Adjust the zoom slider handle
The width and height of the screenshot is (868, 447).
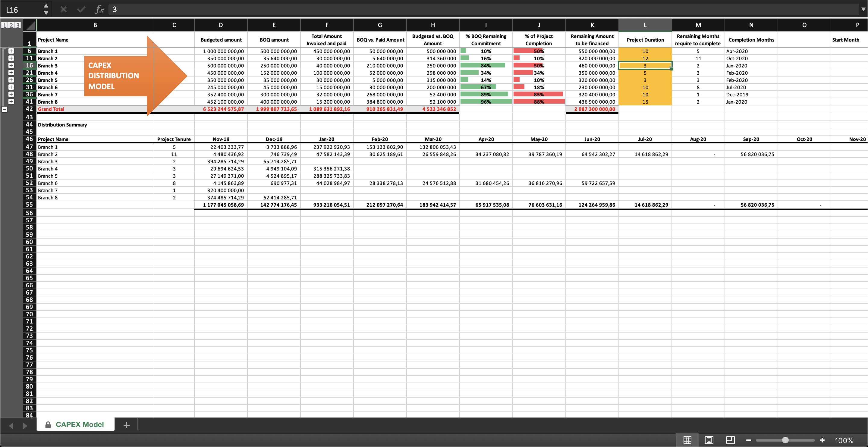pyautogui.click(x=785, y=440)
